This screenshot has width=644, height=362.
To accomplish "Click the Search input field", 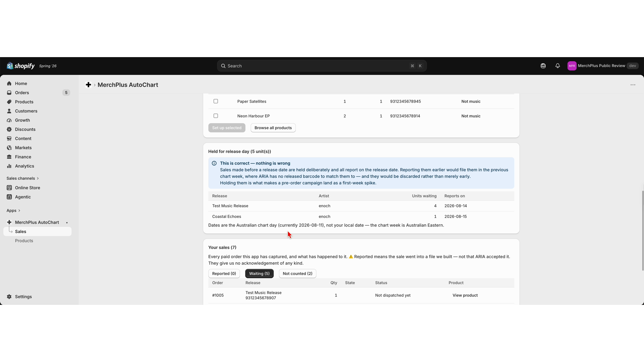I will 322,66.
